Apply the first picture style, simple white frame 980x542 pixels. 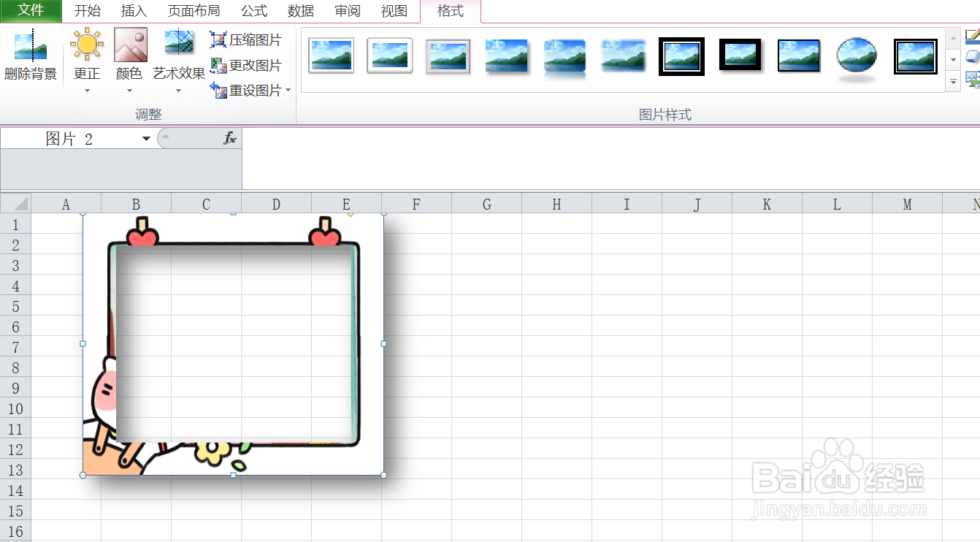[331, 56]
